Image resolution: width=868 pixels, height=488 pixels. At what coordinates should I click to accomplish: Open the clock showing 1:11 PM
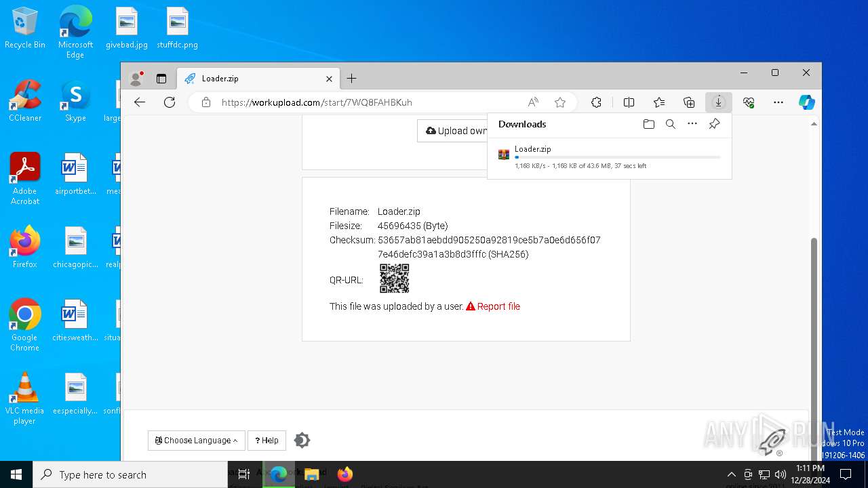click(810, 474)
